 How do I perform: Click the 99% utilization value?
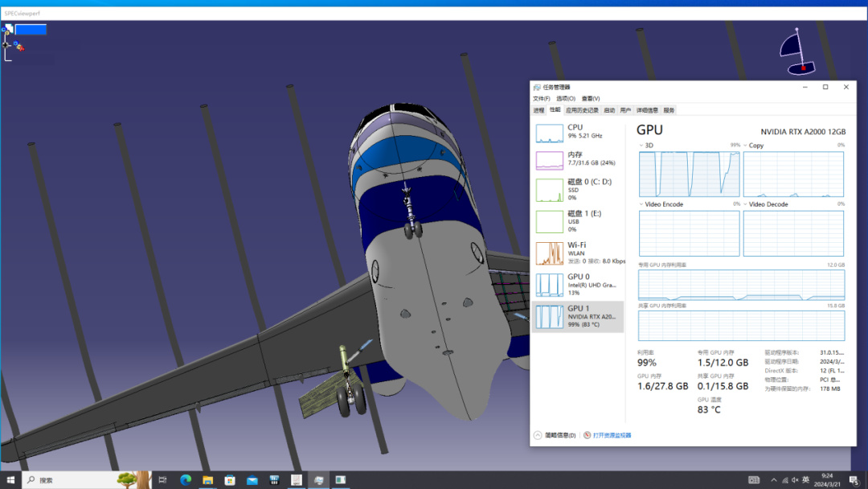point(646,363)
